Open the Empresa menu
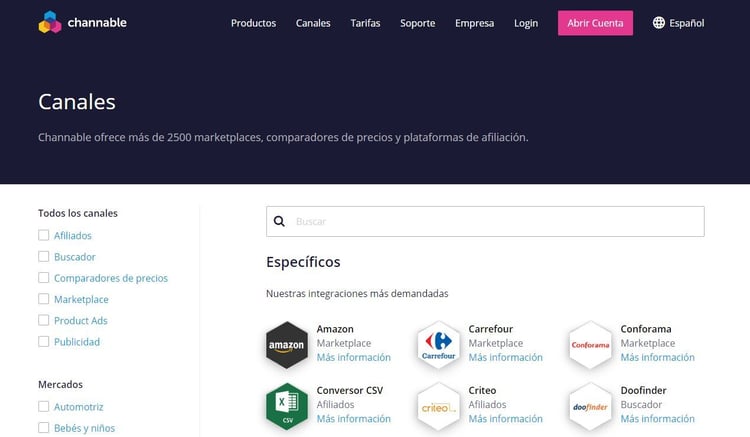 [474, 23]
